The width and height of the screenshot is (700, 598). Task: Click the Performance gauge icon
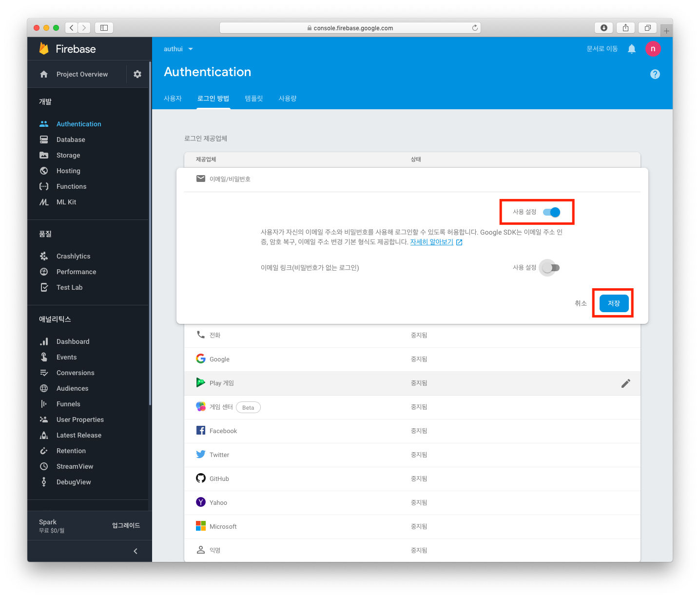44,272
